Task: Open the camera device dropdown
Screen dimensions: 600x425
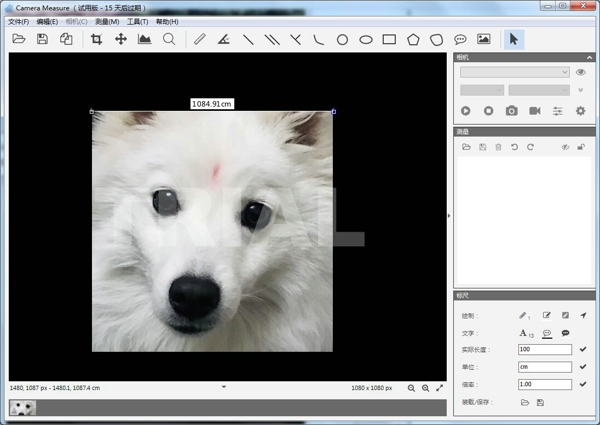Action: coord(515,72)
